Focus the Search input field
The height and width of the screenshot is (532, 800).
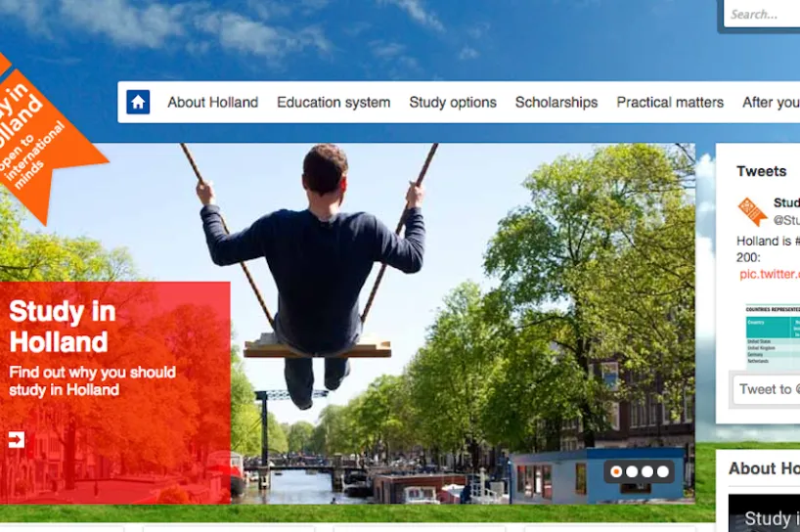(x=762, y=15)
